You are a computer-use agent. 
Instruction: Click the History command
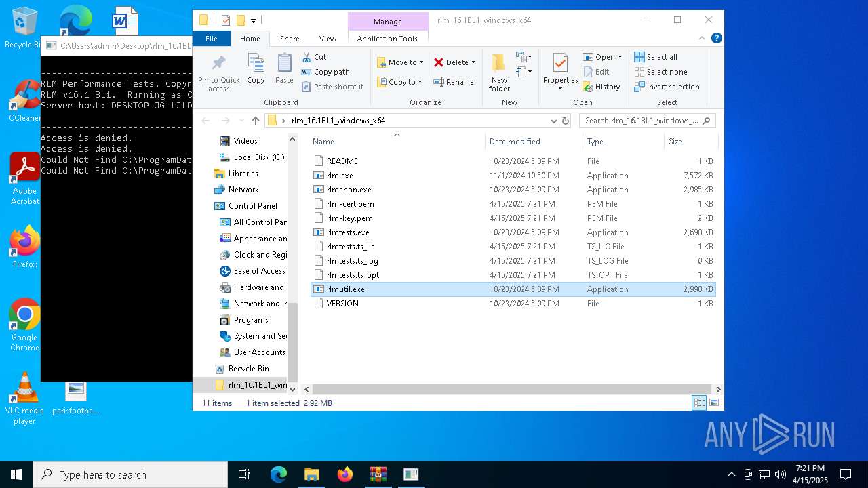(x=601, y=87)
